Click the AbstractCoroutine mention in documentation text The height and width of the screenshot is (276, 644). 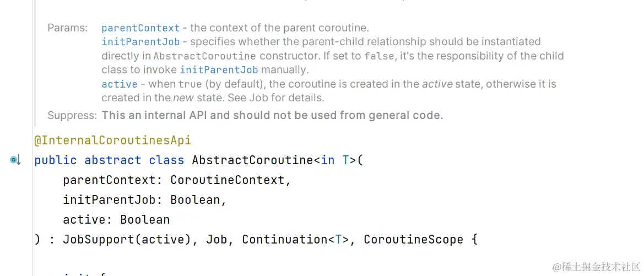tap(204, 56)
